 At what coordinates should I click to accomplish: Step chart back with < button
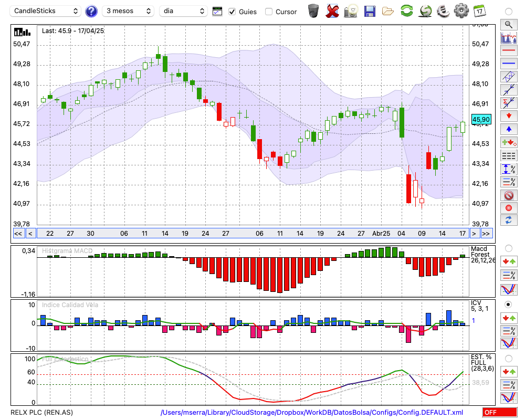tap(30, 234)
